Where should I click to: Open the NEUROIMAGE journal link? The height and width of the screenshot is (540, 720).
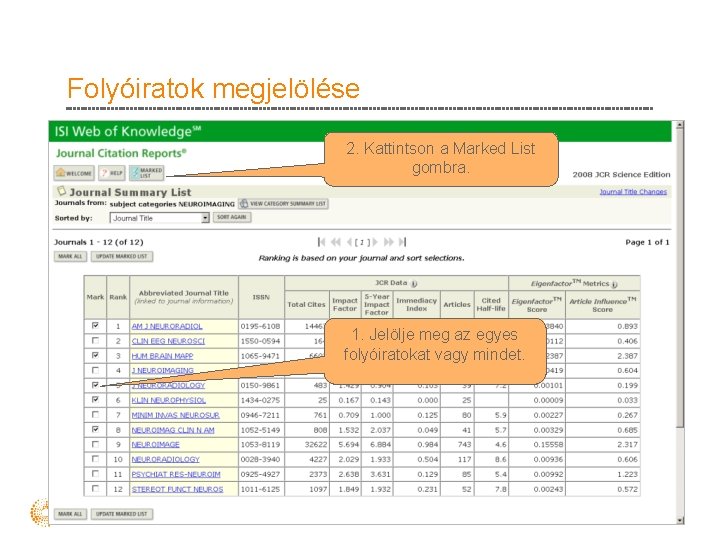(x=155, y=444)
